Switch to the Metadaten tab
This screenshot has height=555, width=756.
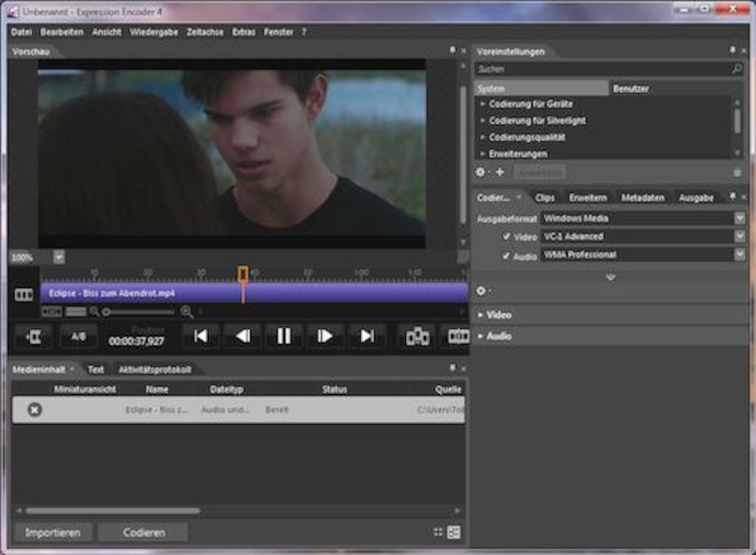coord(643,198)
